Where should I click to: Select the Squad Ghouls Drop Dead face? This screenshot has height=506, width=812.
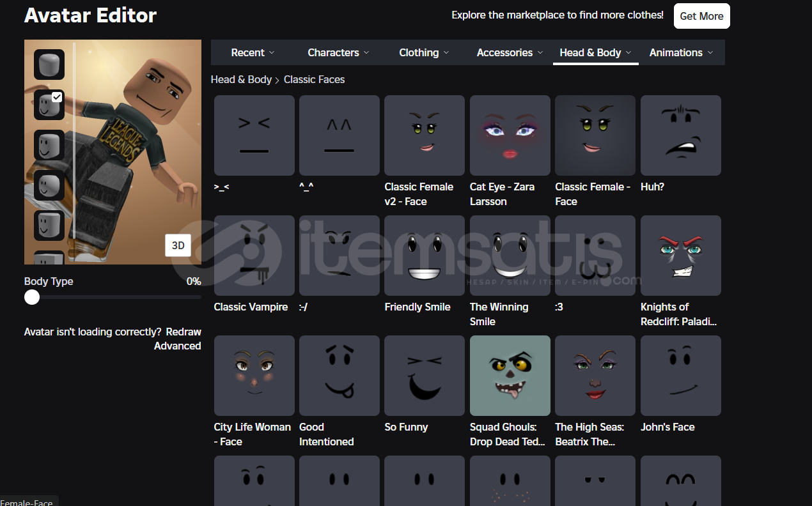point(510,376)
